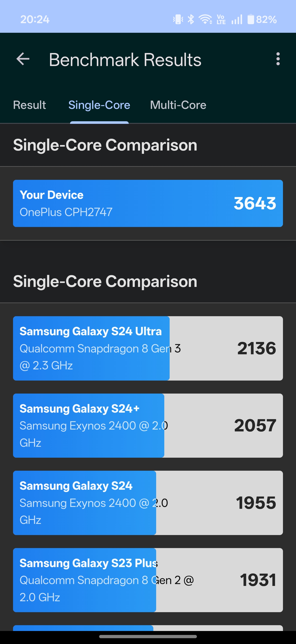296x644 pixels.
Task: Tap the 20:24 clock in status bar
Action: (x=35, y=19)
